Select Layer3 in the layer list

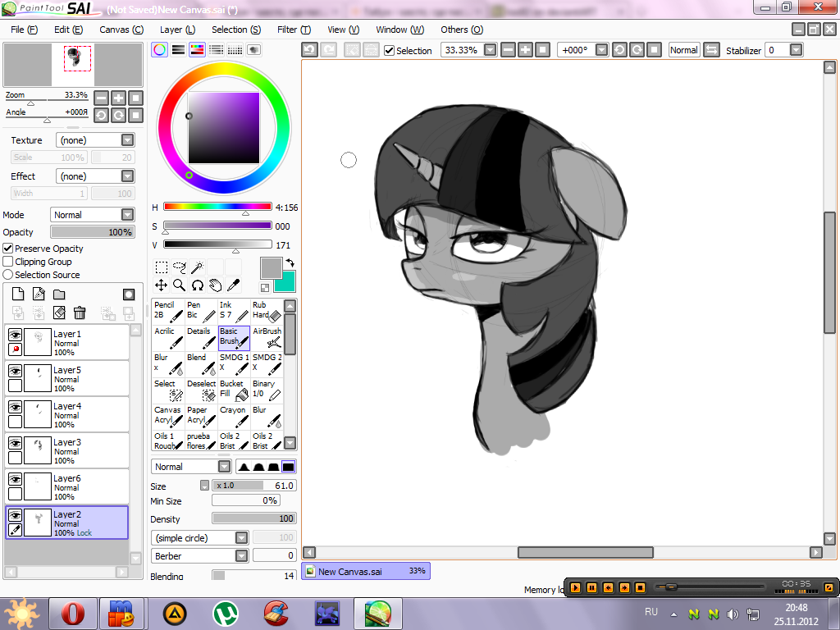click(67, 450)
